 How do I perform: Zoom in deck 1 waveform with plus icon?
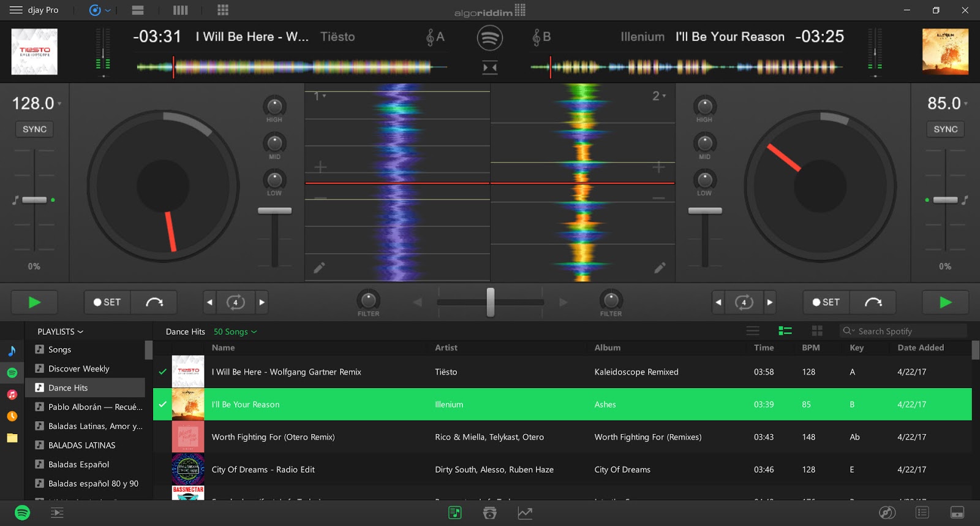[x=320, y=167]
